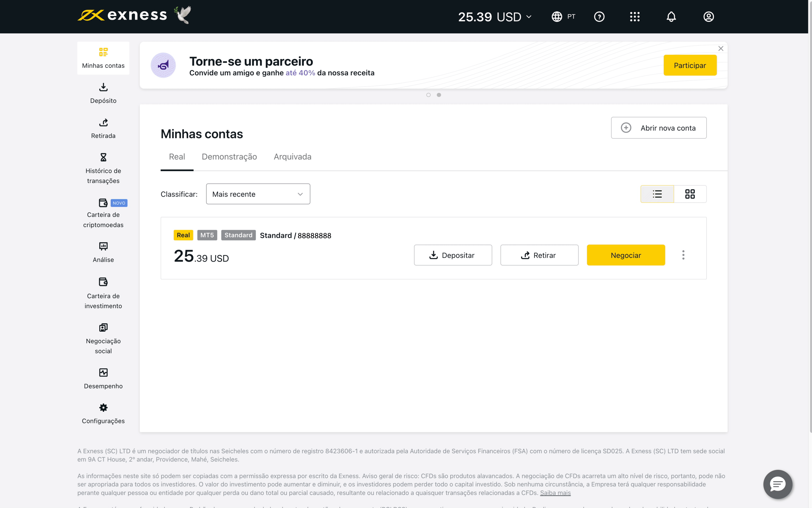Viewport: 812px width, 508px height.
Task: Open the notifications bell
Action: tap(671, 16)
